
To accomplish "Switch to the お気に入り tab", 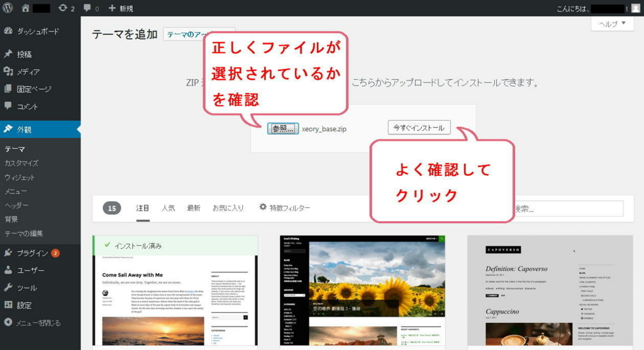I will (x=228, y=208).
